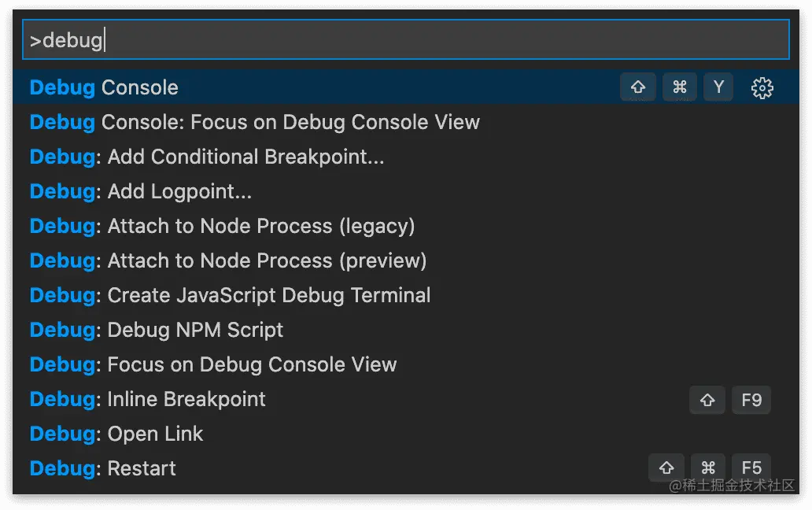Click the Shift badge beside Inline Breakpoint
812x510 pixels.
pos(707,400)
